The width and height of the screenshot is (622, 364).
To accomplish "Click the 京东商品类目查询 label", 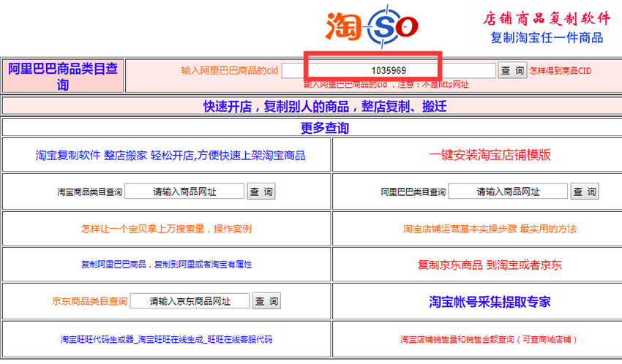I will 90,301.
